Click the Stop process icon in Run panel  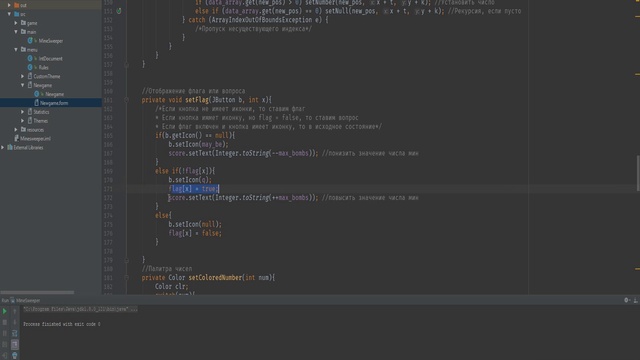pos(4,322)
